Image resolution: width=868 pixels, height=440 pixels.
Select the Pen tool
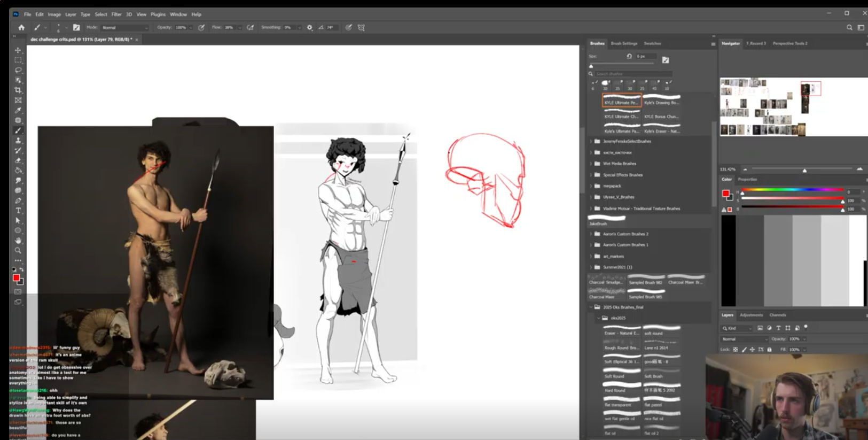[x=18, y=201]
